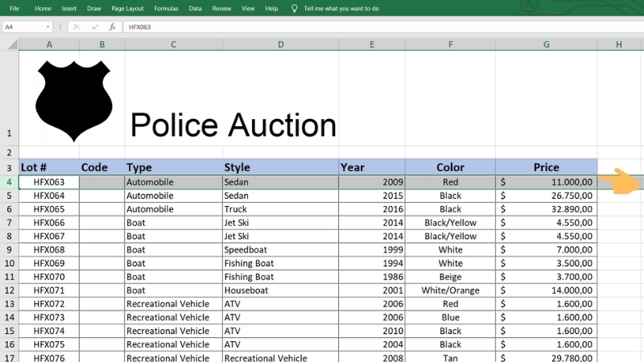Click the formula bar showing HFX063
The image size is (644, 362).
(x=384, y=27)
